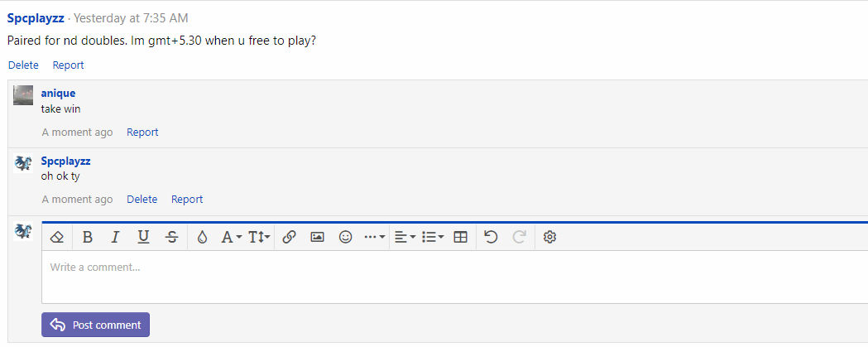This screenshot has height=347, width=868.
Task: Click the undo arrow icon
Action: click(x=491, y=237)
